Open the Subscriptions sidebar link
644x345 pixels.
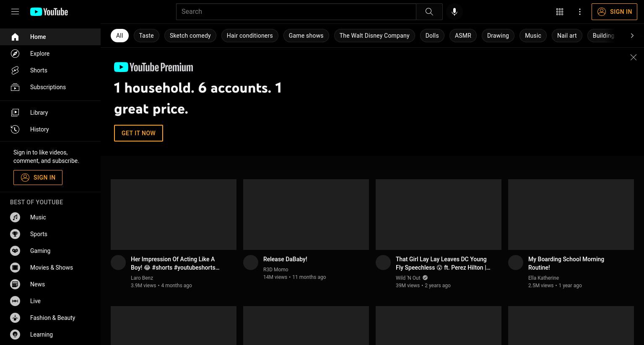[x=50, y=87]
